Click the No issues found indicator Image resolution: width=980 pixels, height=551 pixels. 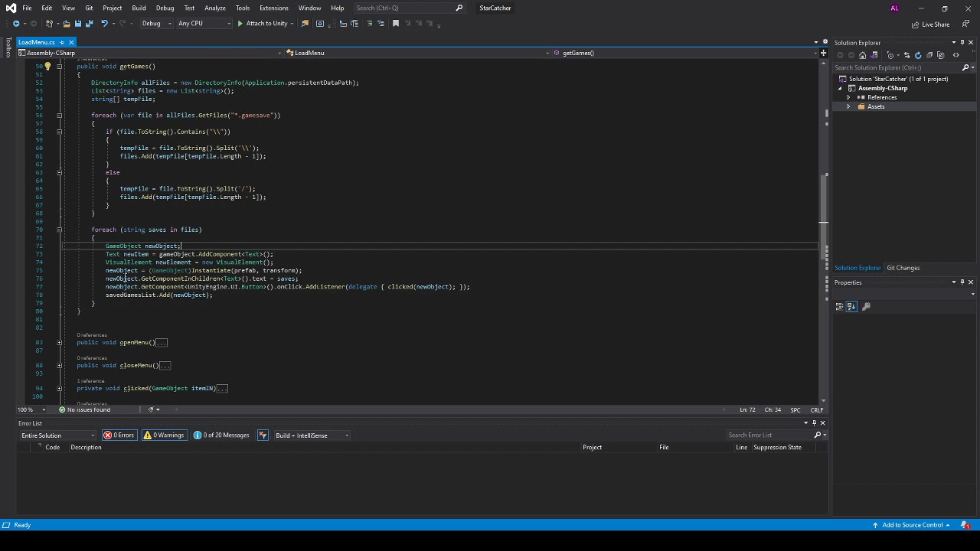[x=84, y=410]
